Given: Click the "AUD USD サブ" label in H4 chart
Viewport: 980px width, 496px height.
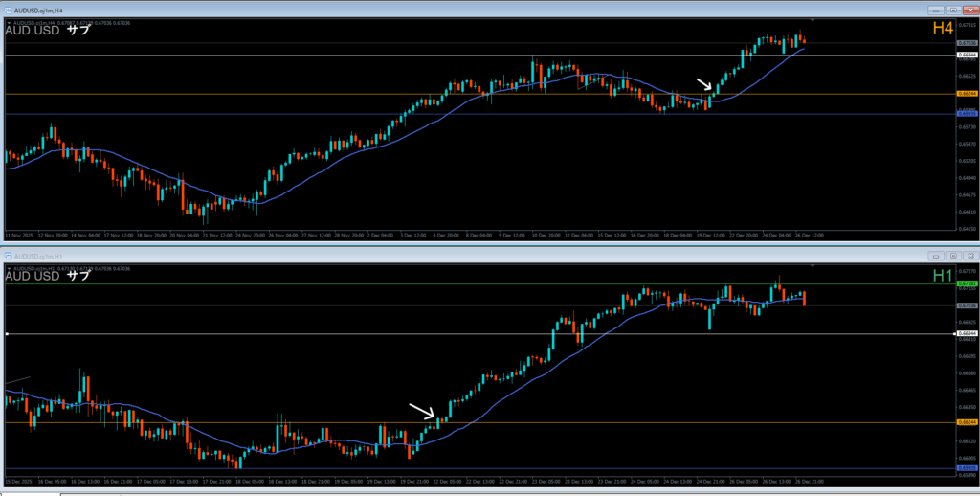Looking at the screenshot, I should click(x=48, y=30).
